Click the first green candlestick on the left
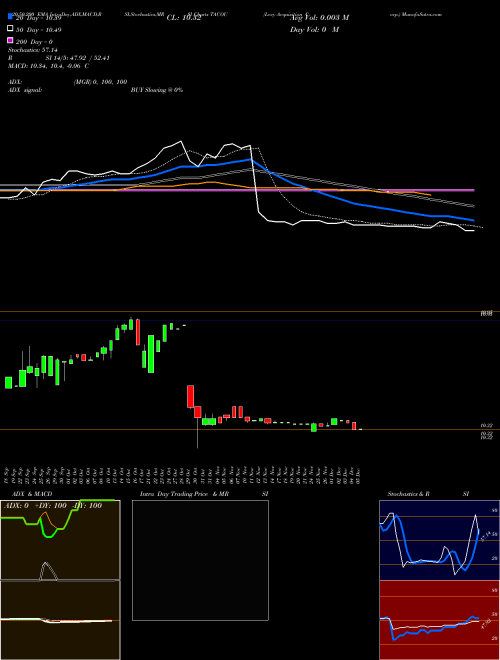 point(8,382)
